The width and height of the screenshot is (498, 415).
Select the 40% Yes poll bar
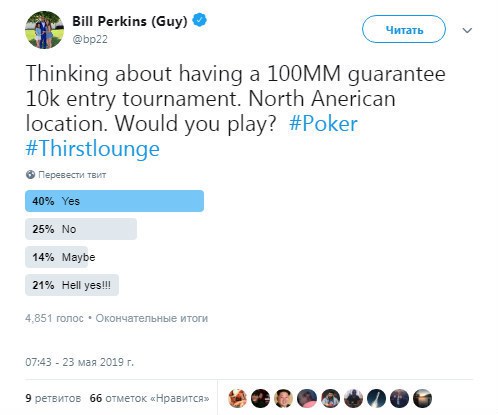[x=114, y=201]
